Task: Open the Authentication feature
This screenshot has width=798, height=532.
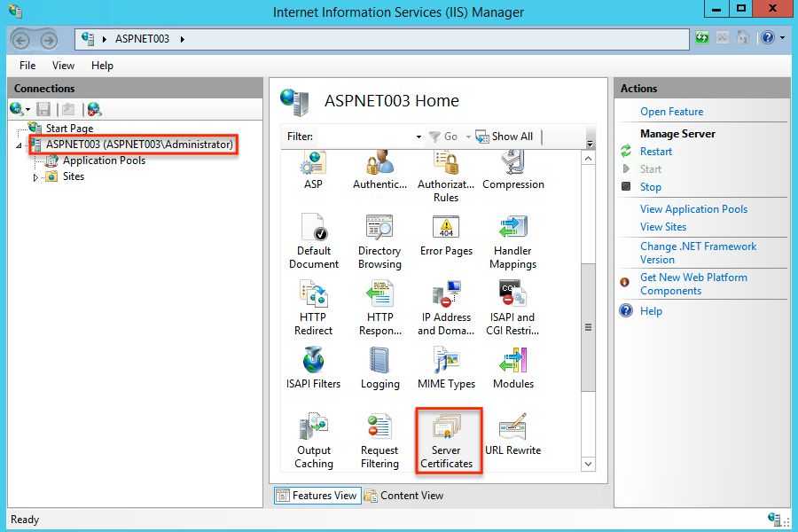Action: tap(379, 170)
